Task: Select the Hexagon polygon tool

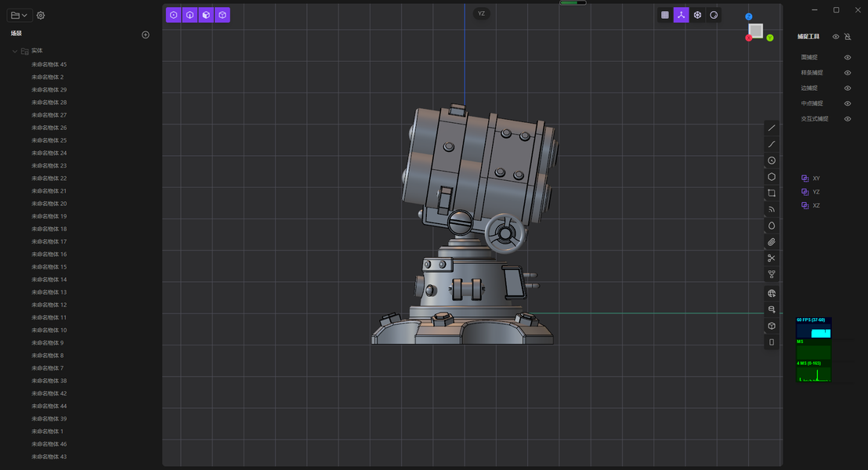Action: pos(772,176)
